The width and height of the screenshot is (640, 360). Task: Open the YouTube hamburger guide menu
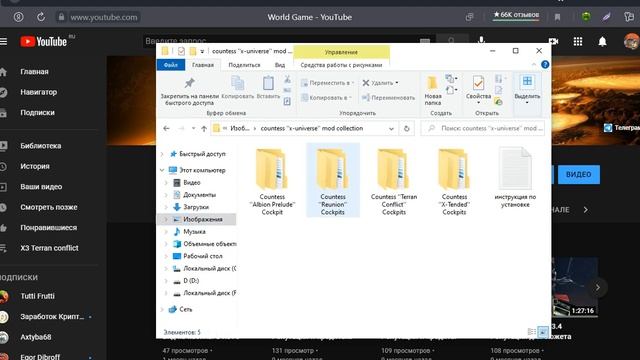pyautogui.click(x=4, y=42)
